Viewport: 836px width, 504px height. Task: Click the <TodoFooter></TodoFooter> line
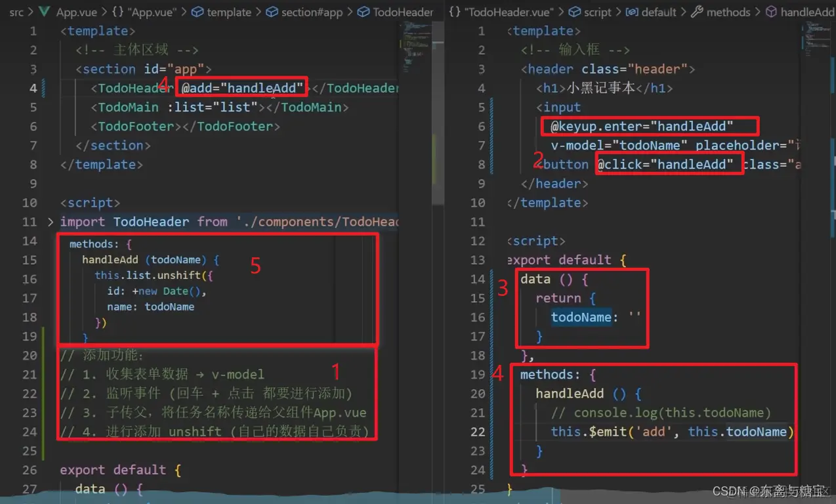(x=185, y=126)
